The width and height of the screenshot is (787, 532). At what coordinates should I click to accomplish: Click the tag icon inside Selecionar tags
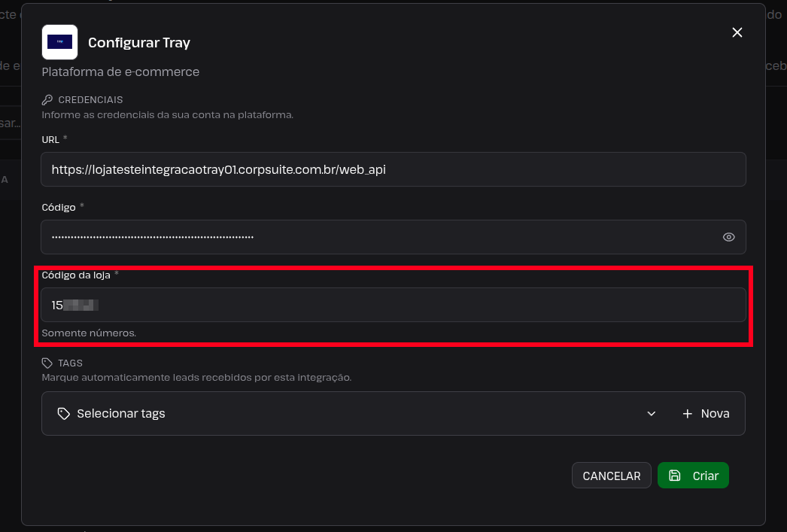(64, 414)
